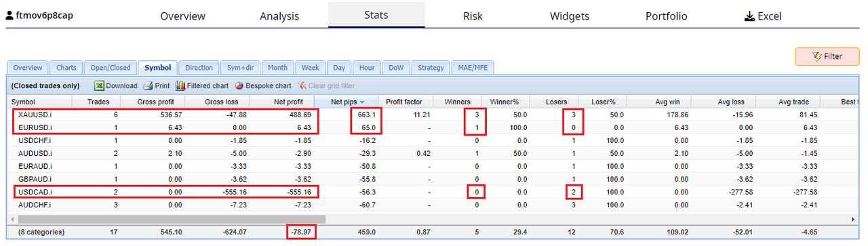Click the total net profit -78.97 cell
This screenshot has width=868, height=246.
[300, 232]
